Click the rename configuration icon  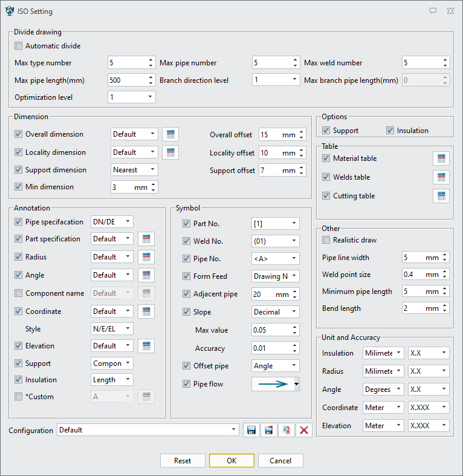[287, 430]
